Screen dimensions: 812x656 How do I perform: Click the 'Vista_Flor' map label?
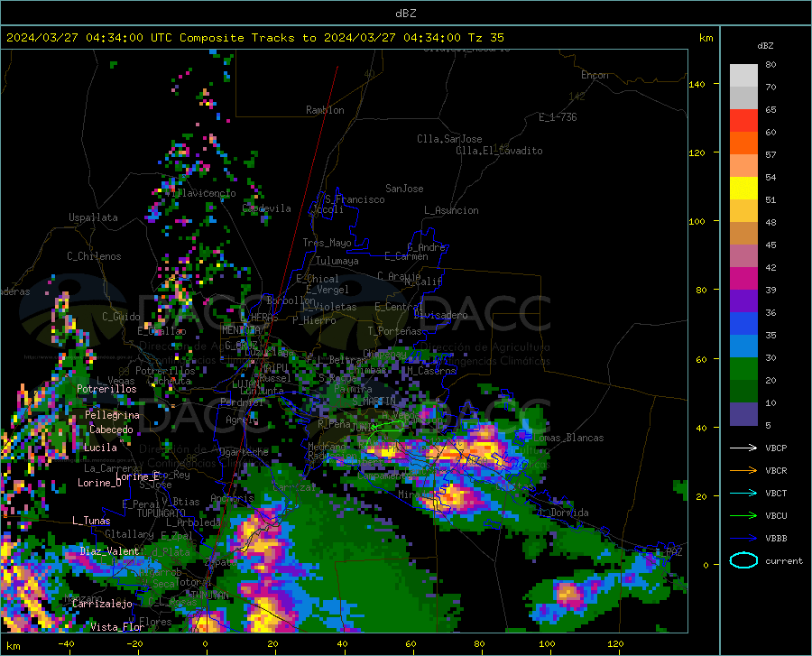point(117,627)
